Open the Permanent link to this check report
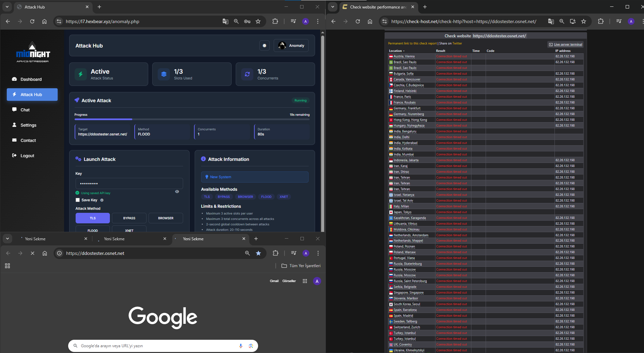Screen dimensions: 644x353 point(412,43)
